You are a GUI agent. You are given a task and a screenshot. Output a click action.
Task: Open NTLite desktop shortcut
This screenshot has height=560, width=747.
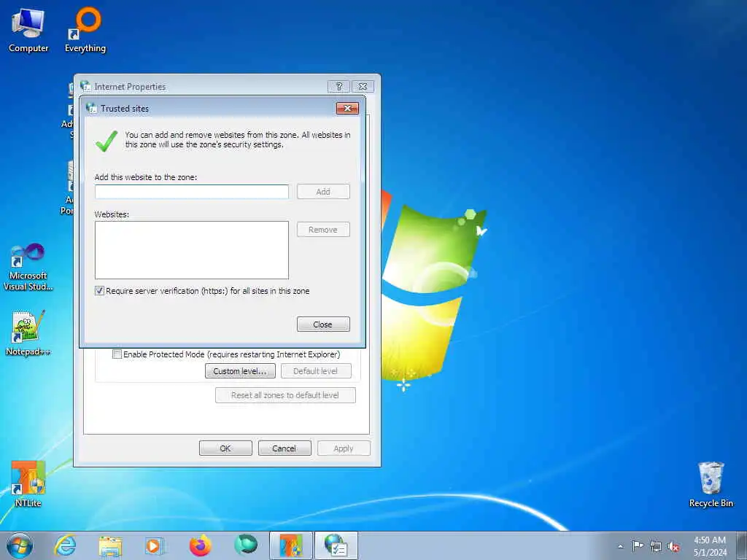[28, 484]
